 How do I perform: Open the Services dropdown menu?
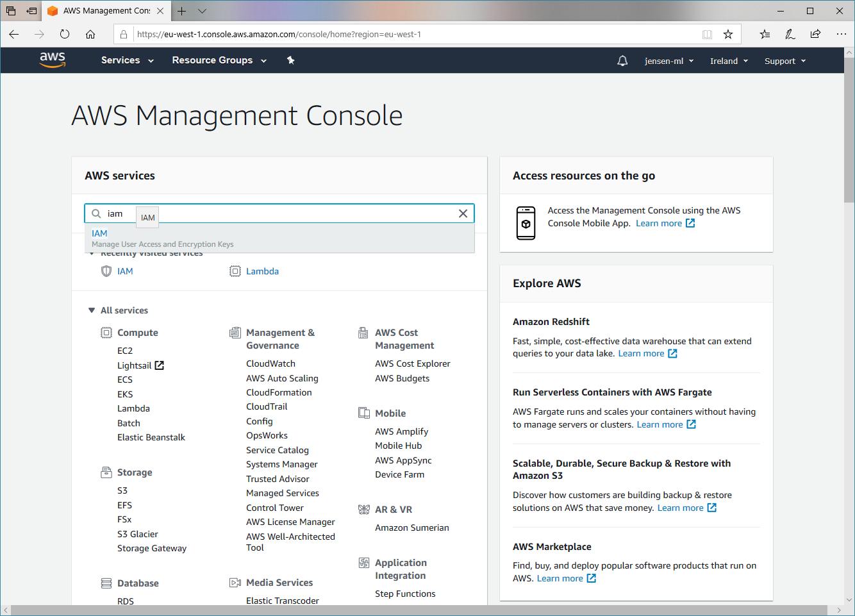[127, 60]
